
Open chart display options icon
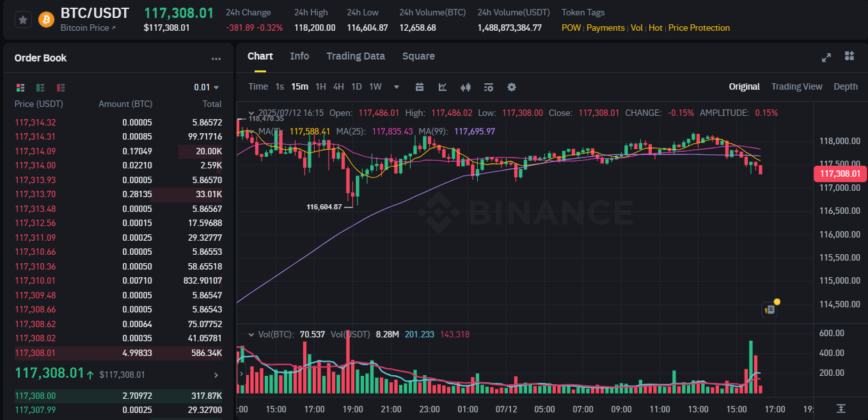pyautogui.click(x=489, y=87)
